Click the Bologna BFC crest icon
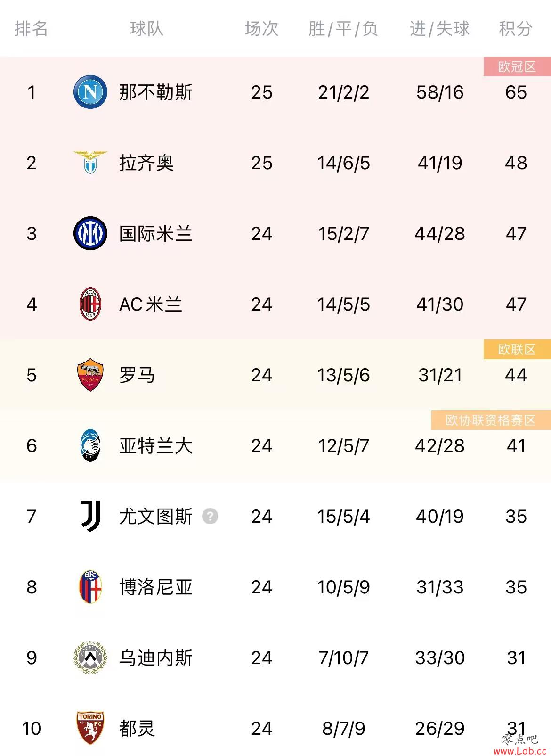This screenshot has width=551, height=756. coord(90,587)
